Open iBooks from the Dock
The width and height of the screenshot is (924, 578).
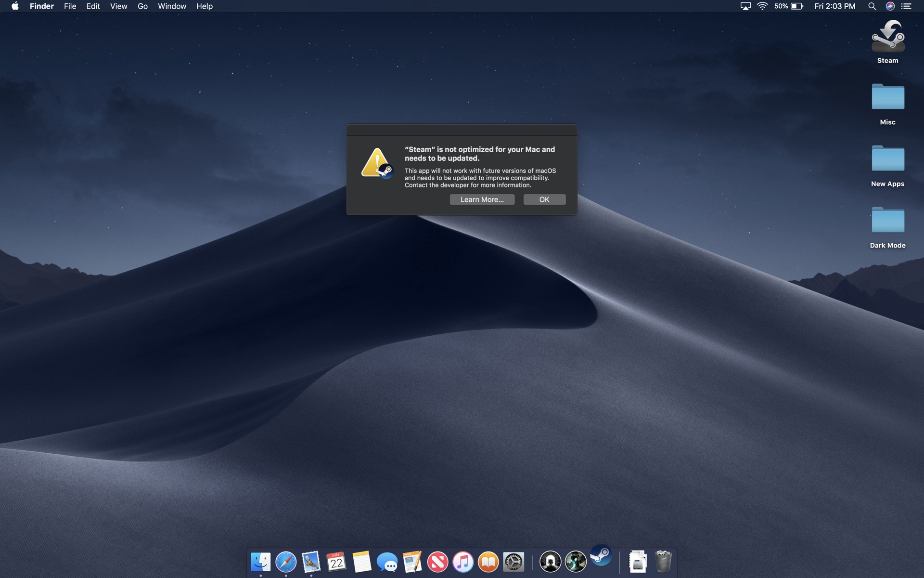click(x=488, y=562)
